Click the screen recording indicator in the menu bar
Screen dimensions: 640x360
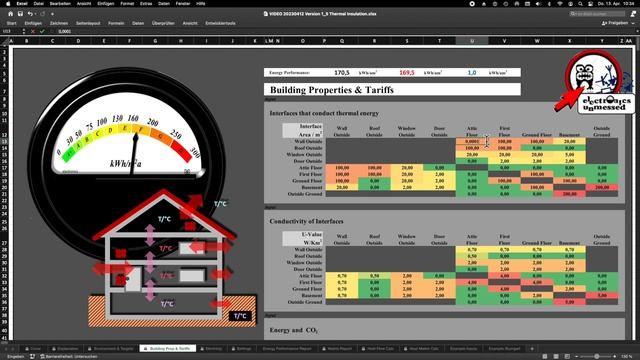click(x=472, y=4)
